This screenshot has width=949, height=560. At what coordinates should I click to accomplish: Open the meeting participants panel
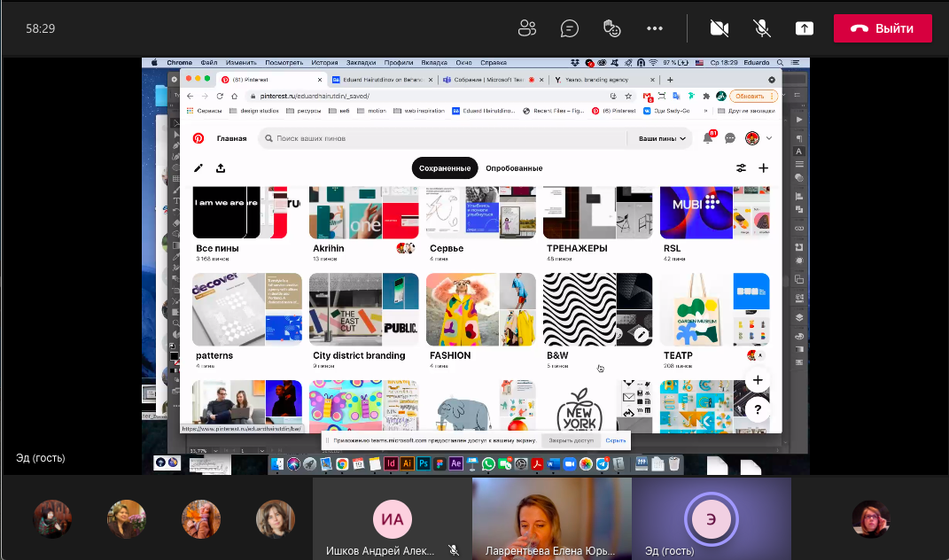527,28
